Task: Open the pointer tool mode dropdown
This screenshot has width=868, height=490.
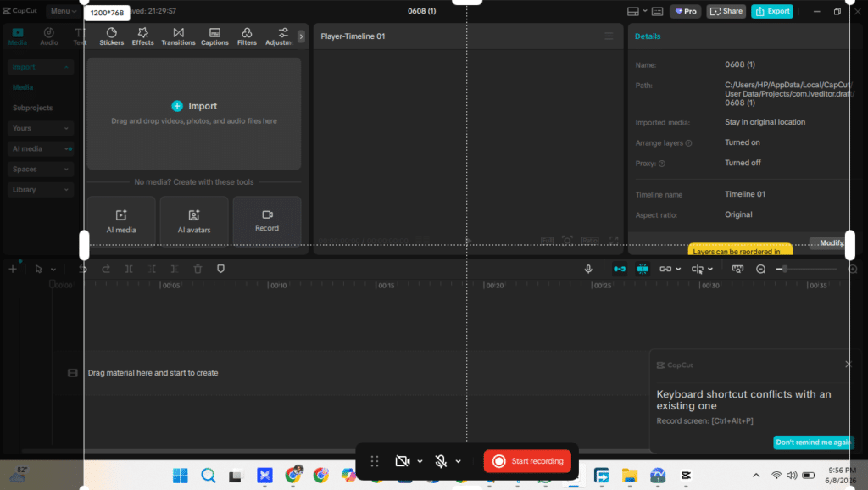Action: point(53,270)
